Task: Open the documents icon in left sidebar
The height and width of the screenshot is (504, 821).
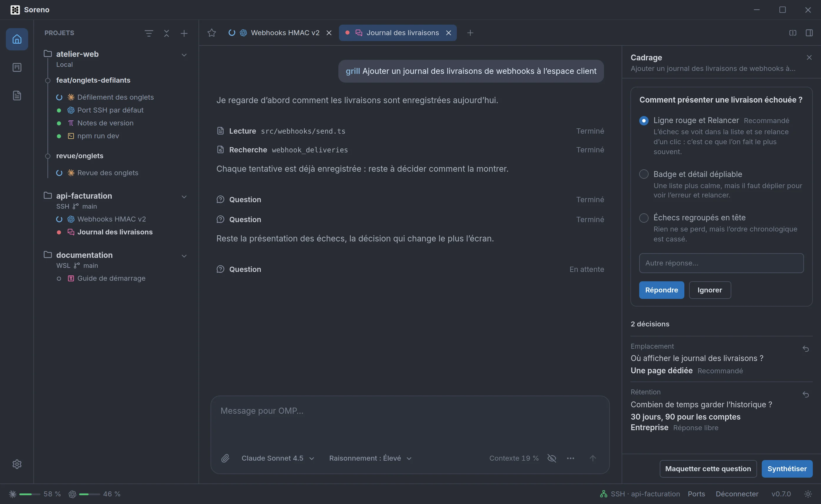Action: point(17,96)
